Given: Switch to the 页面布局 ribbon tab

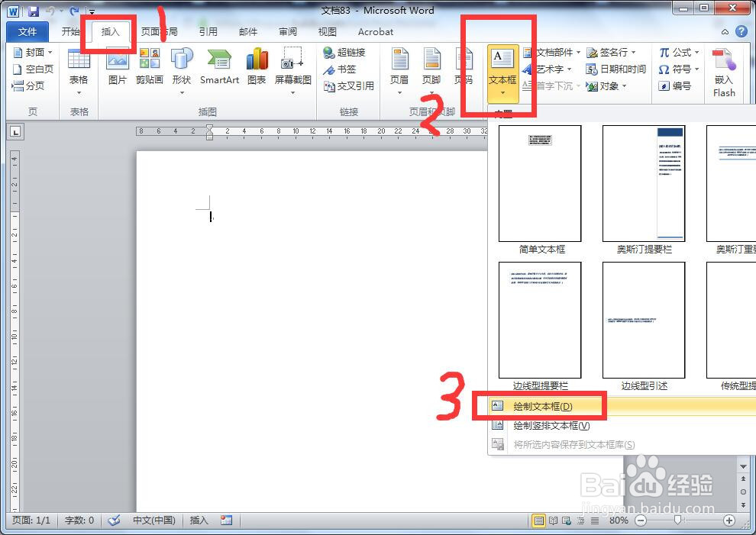Looking at the screenshot, I should (x=159, y=32).
